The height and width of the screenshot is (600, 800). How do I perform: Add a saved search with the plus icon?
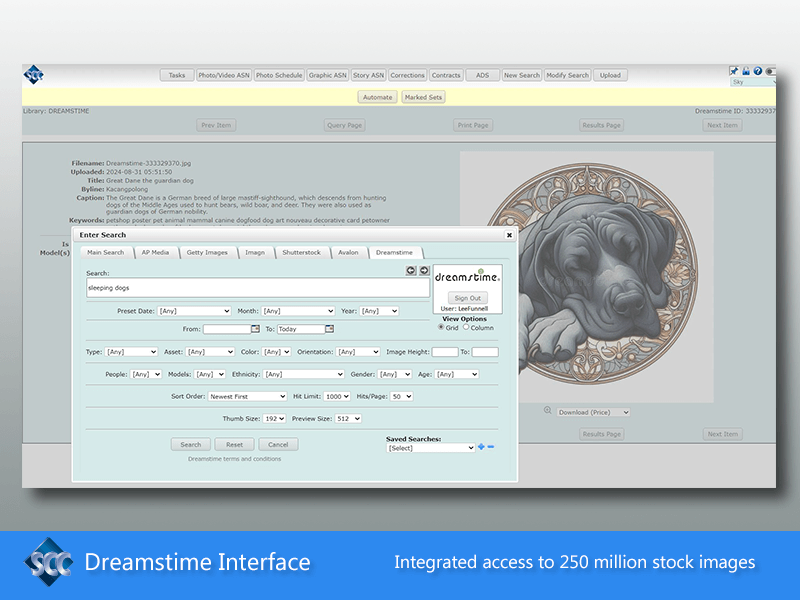pos(481,447)
